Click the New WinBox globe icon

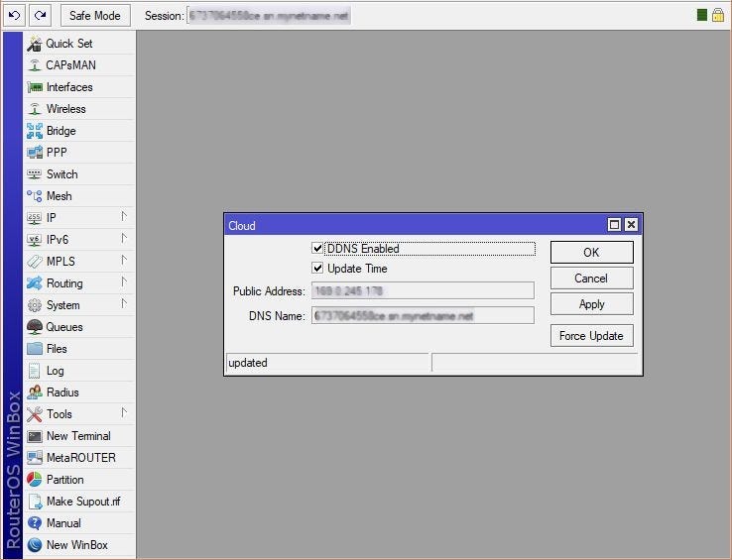click(35, 545)
